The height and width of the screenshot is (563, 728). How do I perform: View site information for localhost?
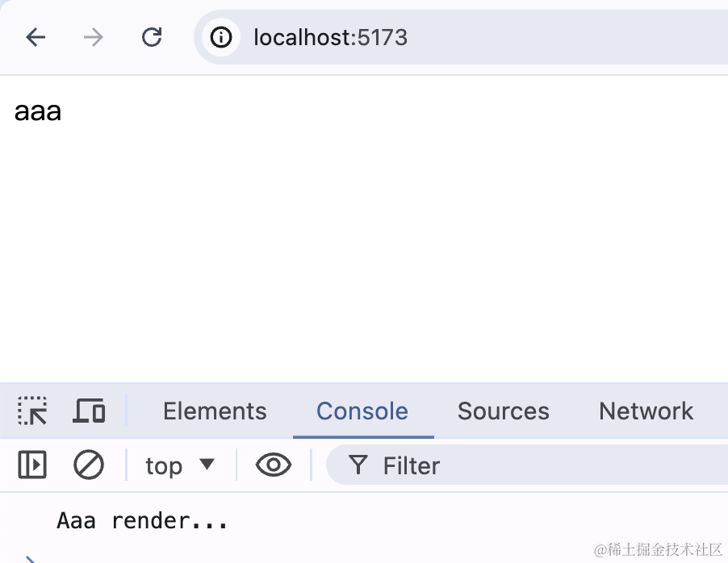[221, 37]
